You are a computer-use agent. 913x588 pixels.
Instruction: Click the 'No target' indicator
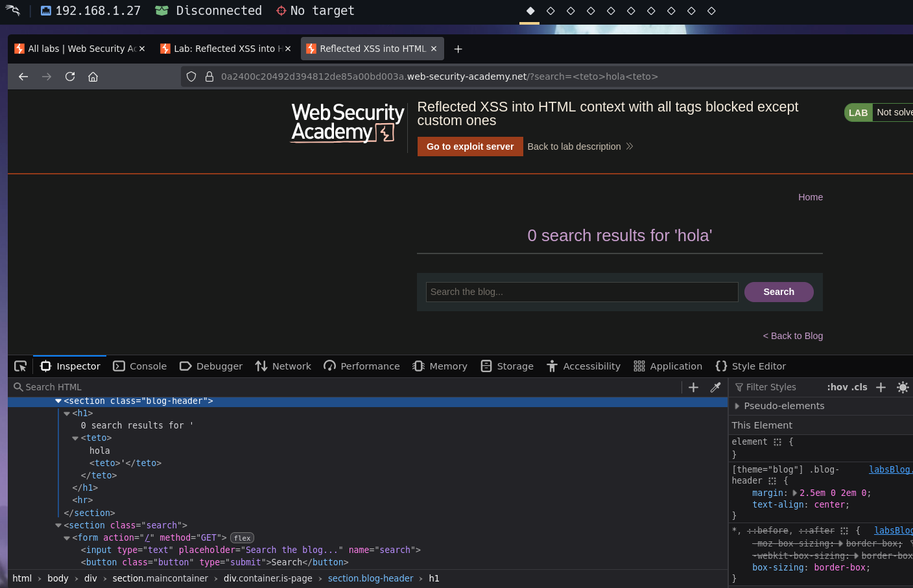[x=316, y=11]
